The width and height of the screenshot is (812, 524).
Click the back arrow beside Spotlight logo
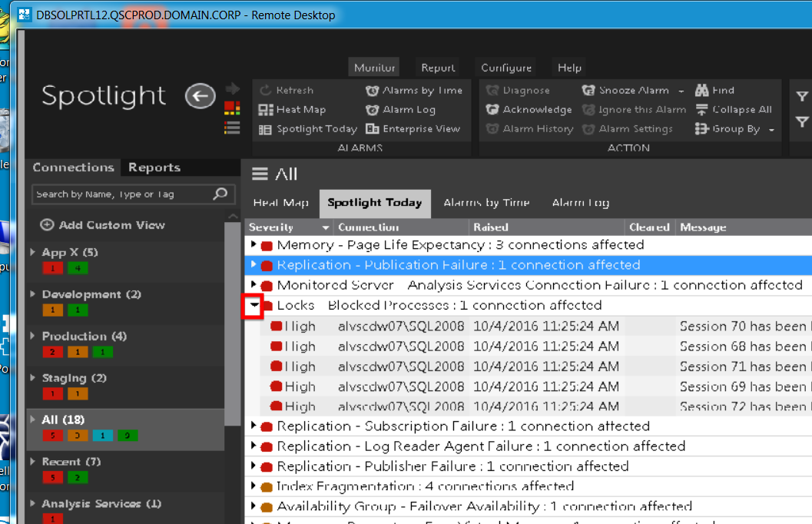tap(201, 96)
